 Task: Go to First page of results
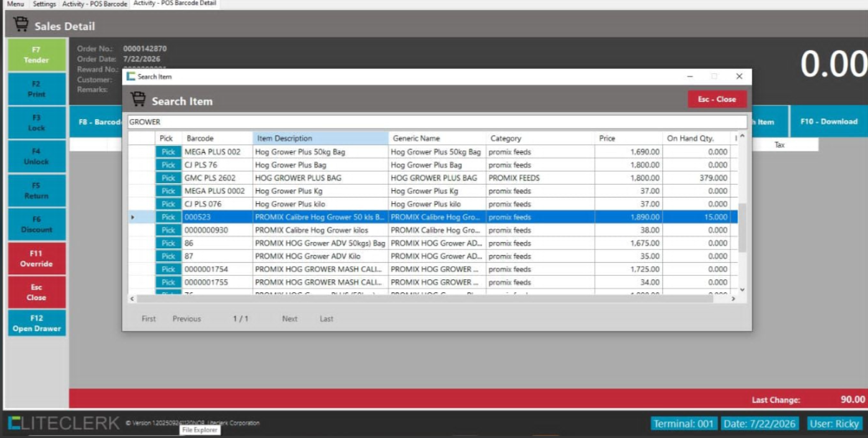tap(148, 319)
